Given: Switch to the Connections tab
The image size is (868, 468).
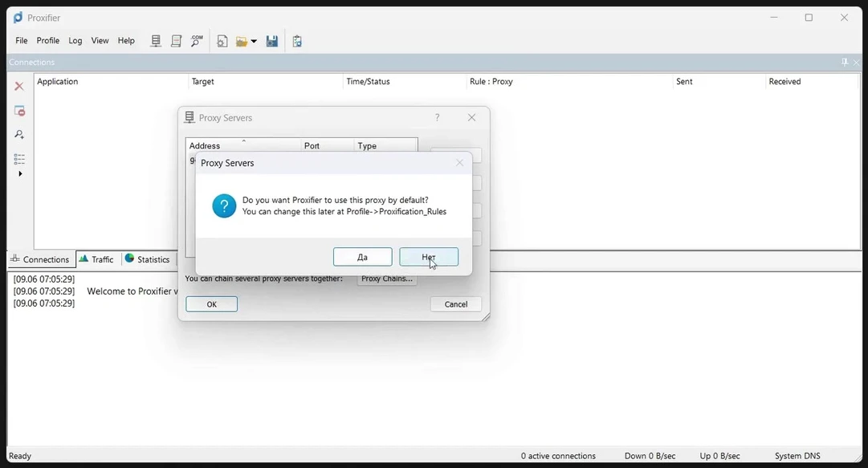Looking at the screenshot, I should point(40,259).
